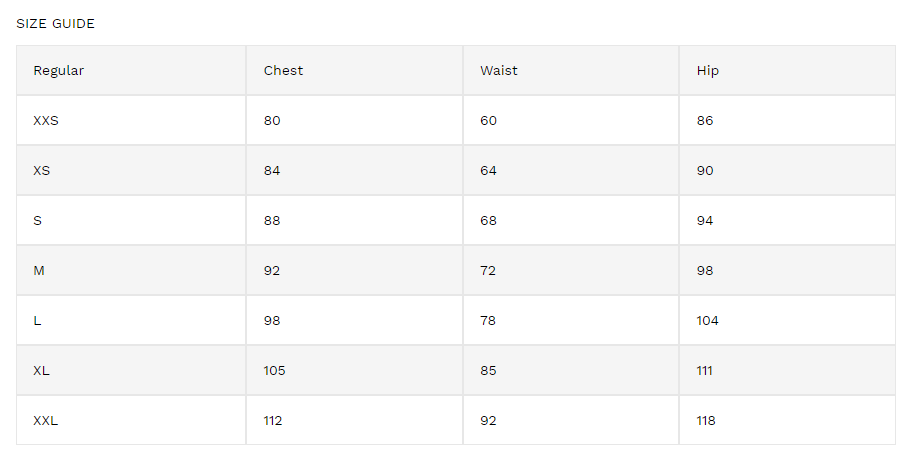Select the XXL chest value 112

(x=272, y=421)
